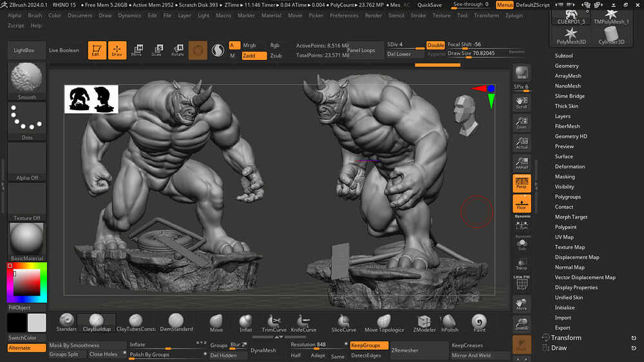Open the Smooth brush thumbnail
The height and width of the screenshot is (362, 644).
26,81
